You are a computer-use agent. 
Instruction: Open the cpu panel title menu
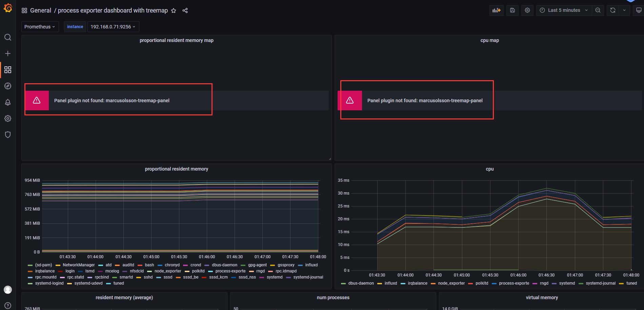click(489, 169)
